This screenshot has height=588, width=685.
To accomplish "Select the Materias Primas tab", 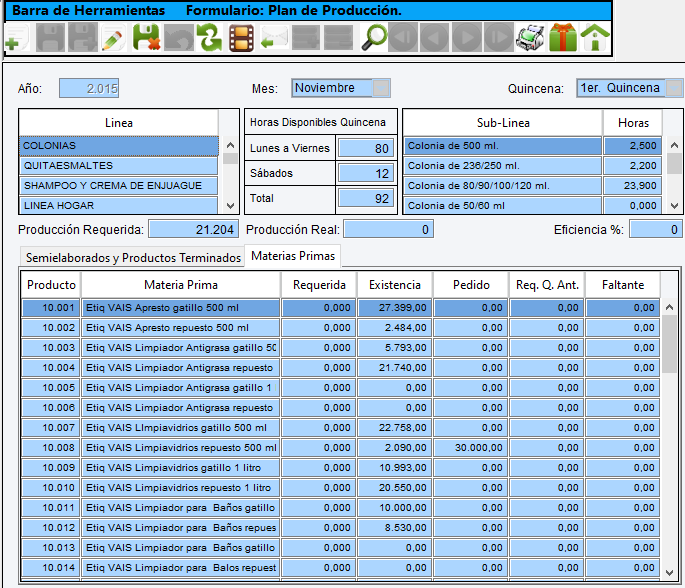I will click(293, 256).
